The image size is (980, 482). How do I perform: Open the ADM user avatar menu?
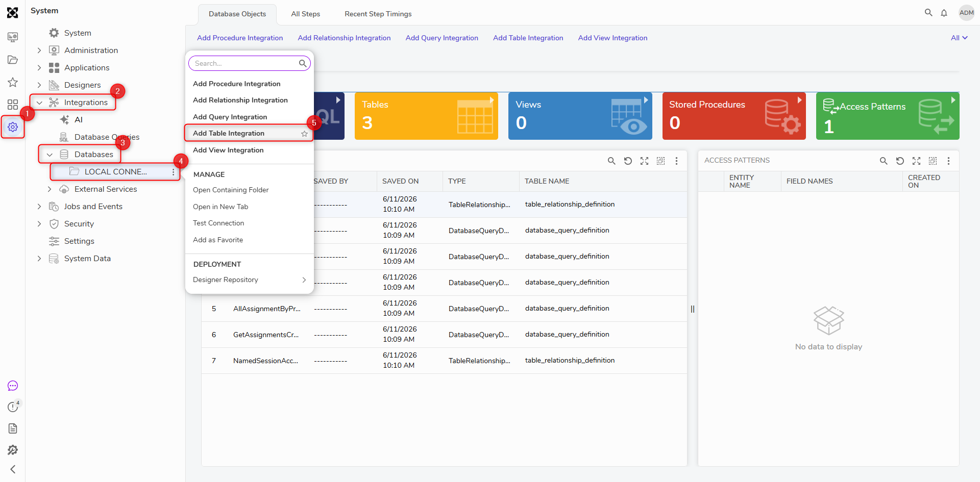click(967, 13)
